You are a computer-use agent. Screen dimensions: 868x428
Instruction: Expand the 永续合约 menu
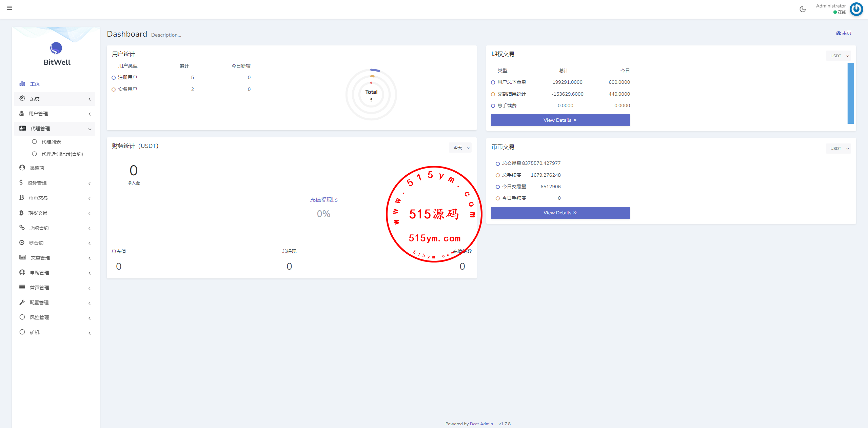[39, 228]
